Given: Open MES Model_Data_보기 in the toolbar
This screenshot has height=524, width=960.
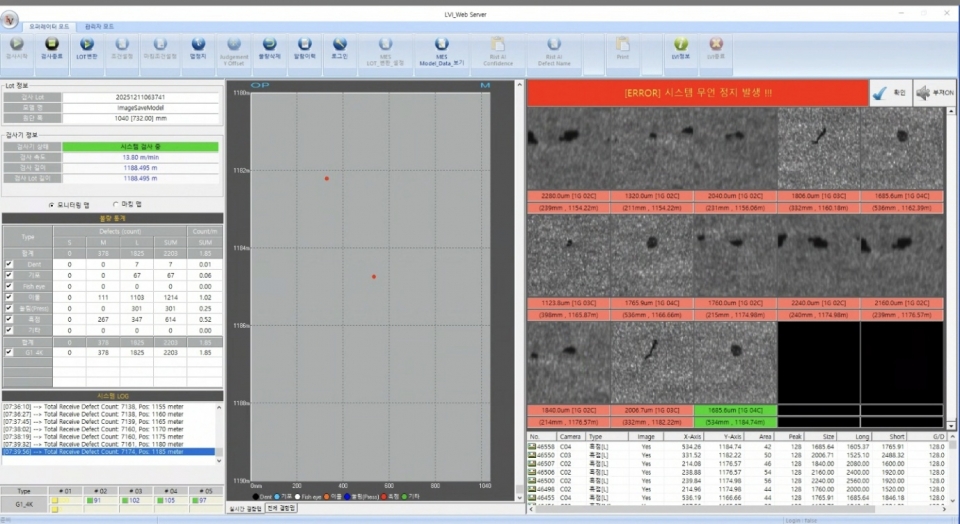Looking at the screenshot, I should [441, 48].
